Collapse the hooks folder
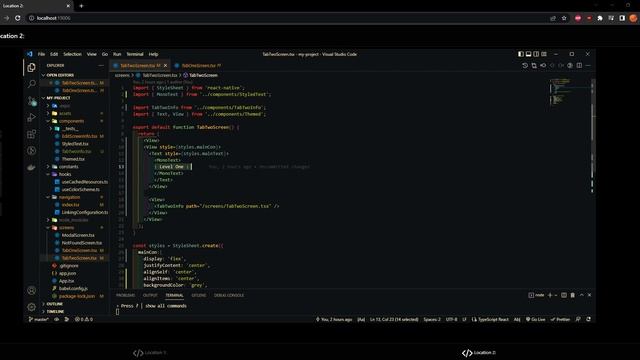Viewport: 640px width, 360px height. pos(64,174)
